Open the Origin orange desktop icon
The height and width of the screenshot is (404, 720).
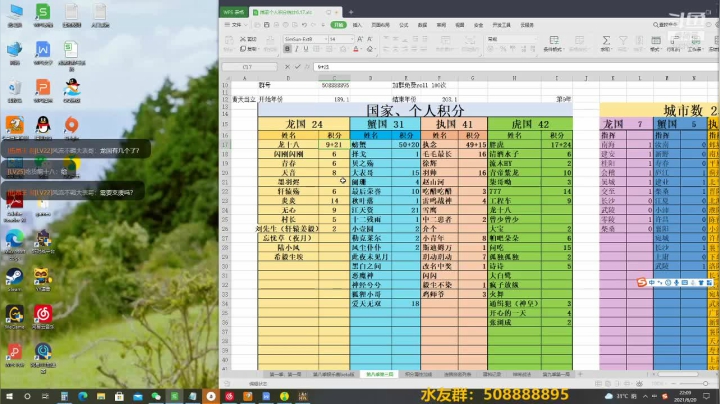click(x=71, y=128)
